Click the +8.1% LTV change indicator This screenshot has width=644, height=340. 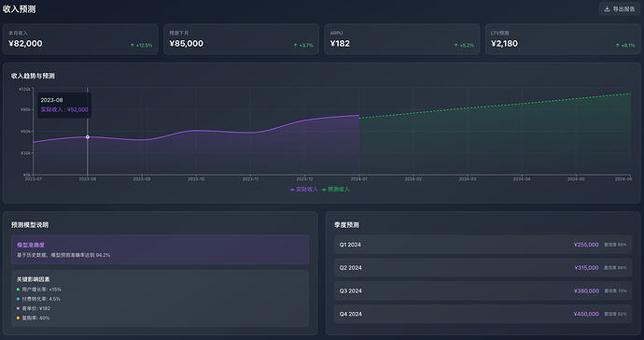coord(625,45)
